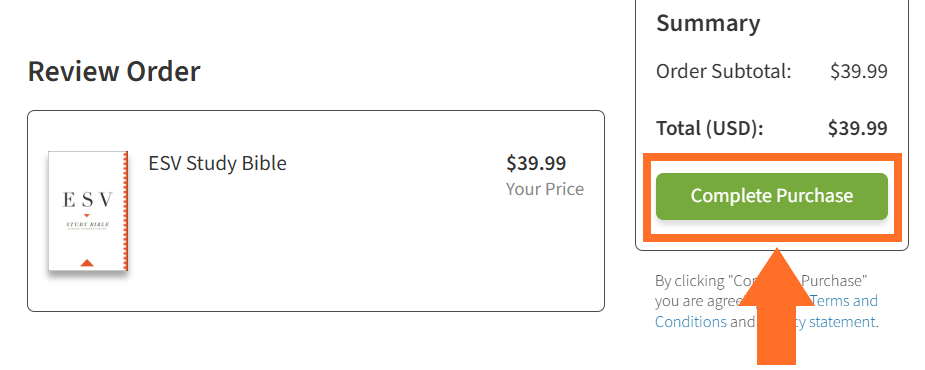
Task: Click the Order Subtotal label
Action: click(723, 71)
